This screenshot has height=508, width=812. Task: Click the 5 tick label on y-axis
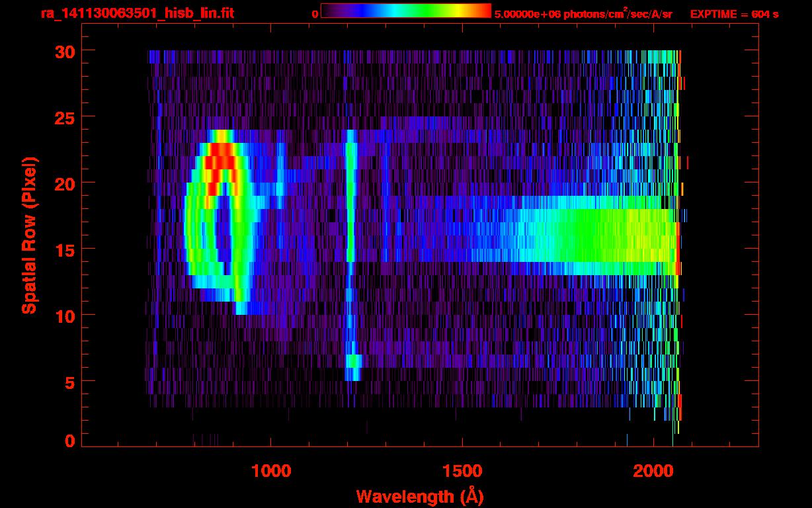[69, 382]
